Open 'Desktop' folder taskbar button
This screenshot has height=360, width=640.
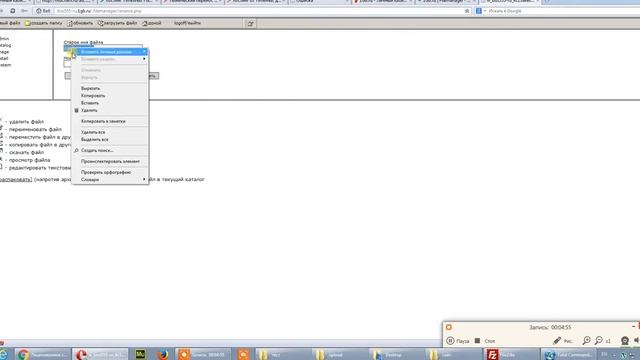coord(397,354)
